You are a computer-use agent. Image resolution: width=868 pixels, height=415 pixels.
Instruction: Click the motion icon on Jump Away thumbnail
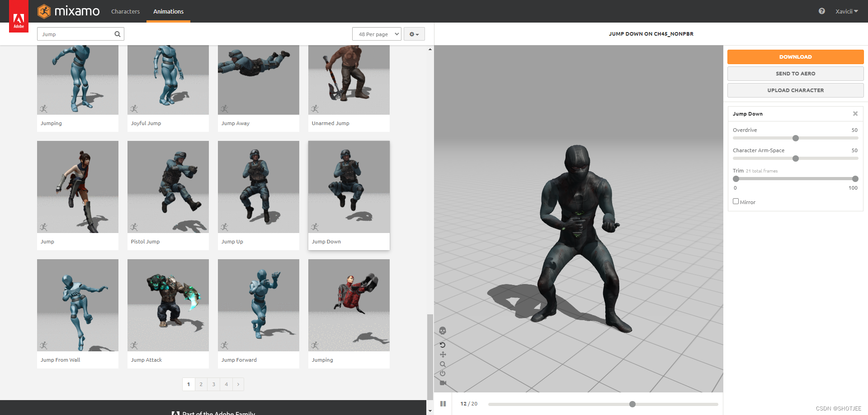coord(225,108)
